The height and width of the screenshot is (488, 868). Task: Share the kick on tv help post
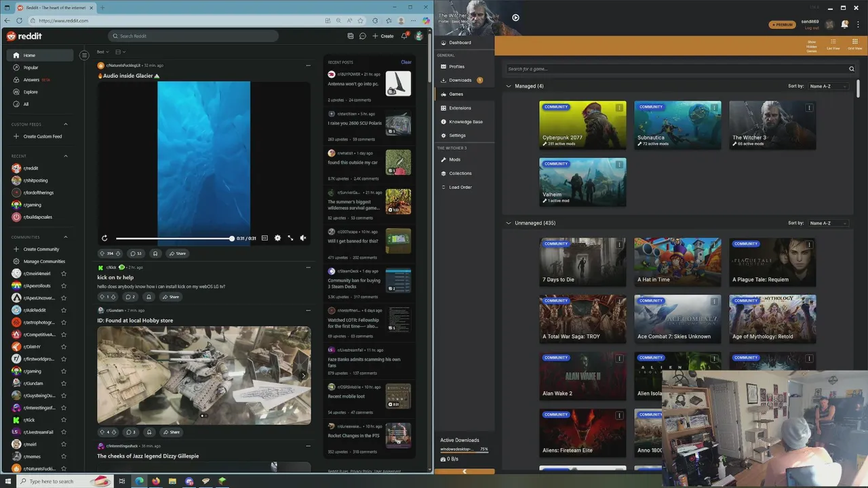pyautogui.click(x=171, y=297)
